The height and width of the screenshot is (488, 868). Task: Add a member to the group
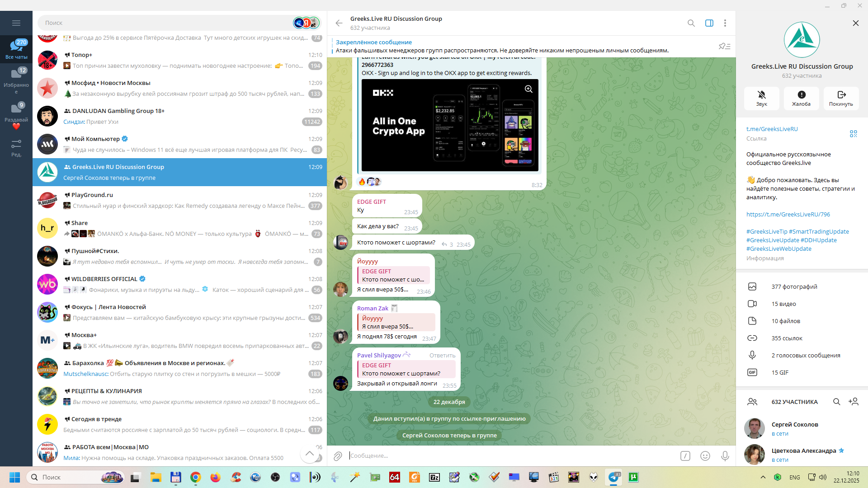pos(853,402)
